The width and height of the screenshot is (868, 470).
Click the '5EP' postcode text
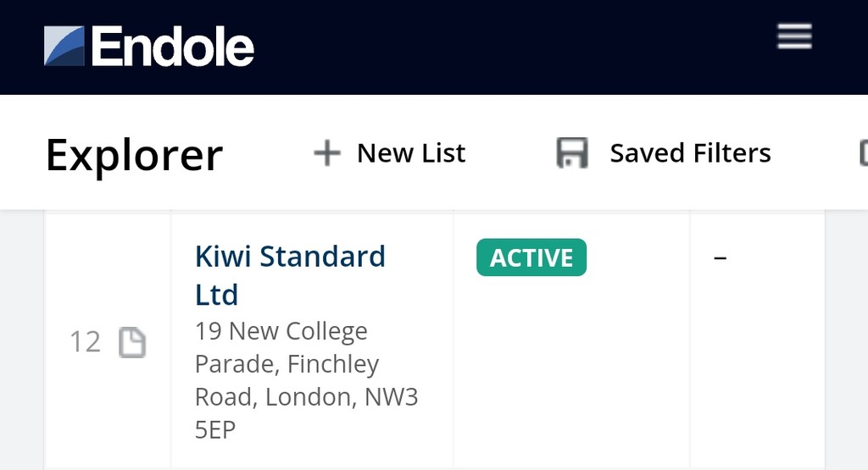point(215,429)
